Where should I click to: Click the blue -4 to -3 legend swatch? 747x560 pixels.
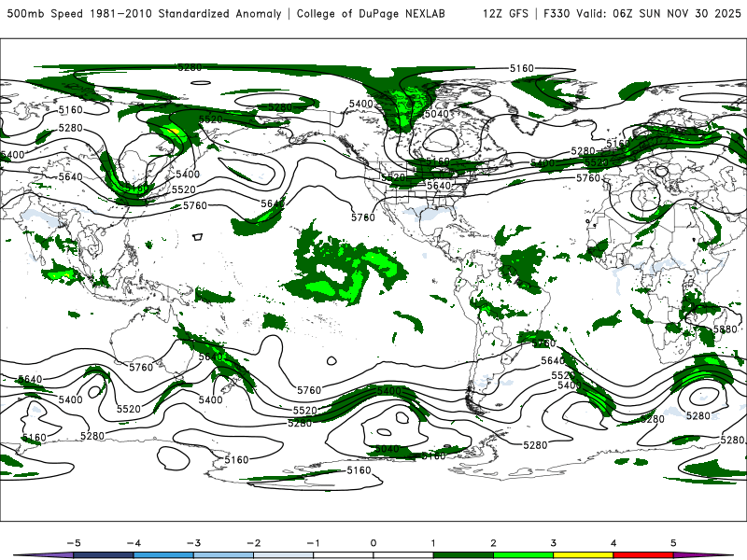[x=163, y=555]
